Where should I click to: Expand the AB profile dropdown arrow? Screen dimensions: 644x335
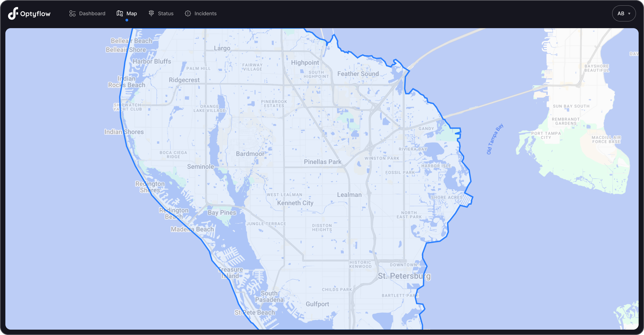pos(629,14)
